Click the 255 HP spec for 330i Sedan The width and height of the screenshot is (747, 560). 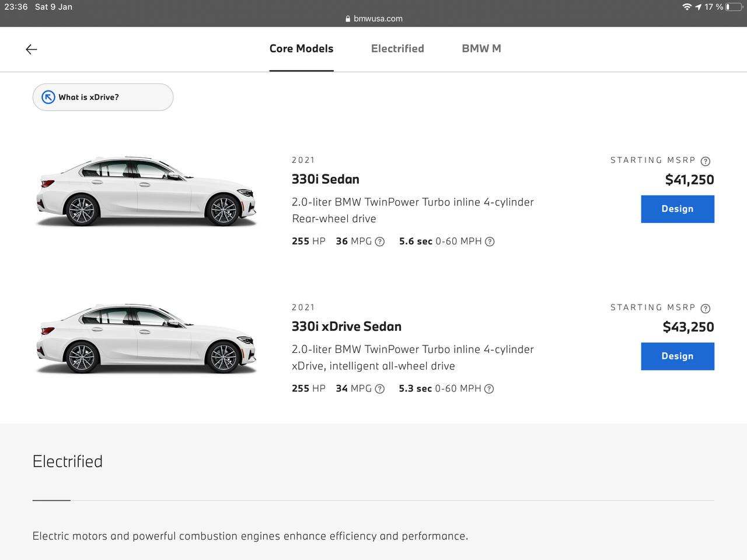click(x=309, y=242)
